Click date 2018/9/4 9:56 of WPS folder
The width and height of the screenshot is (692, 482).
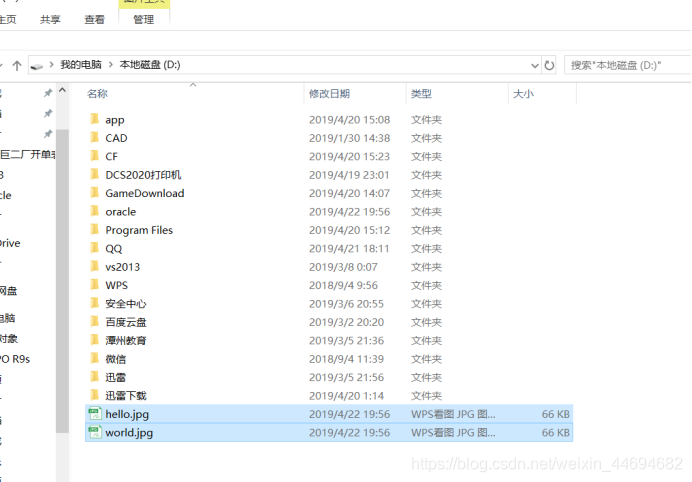343,285
